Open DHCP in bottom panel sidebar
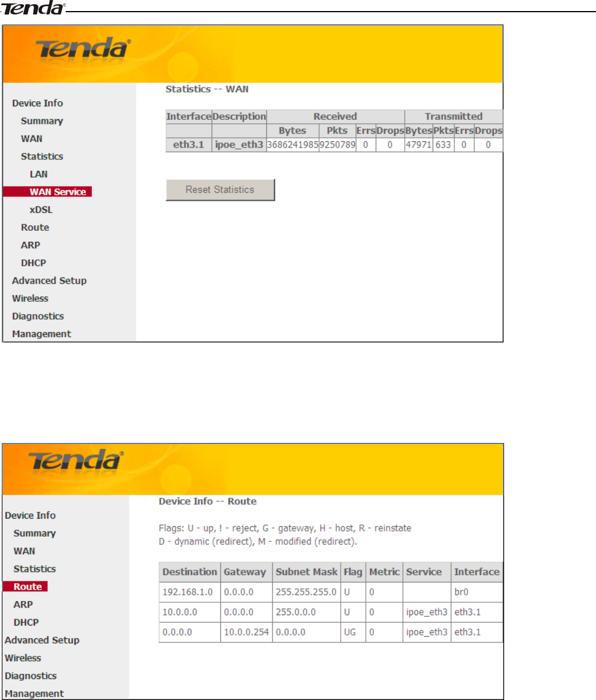The image size is (596, 700). [26, 622]
